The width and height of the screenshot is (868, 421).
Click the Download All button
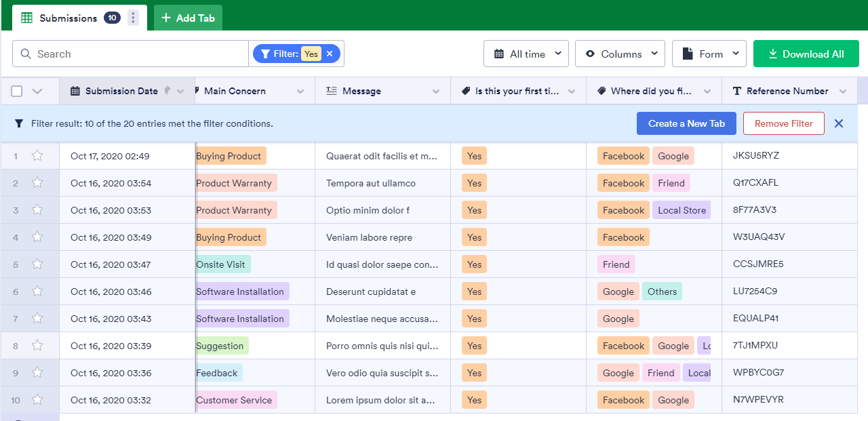pos(806,54)
